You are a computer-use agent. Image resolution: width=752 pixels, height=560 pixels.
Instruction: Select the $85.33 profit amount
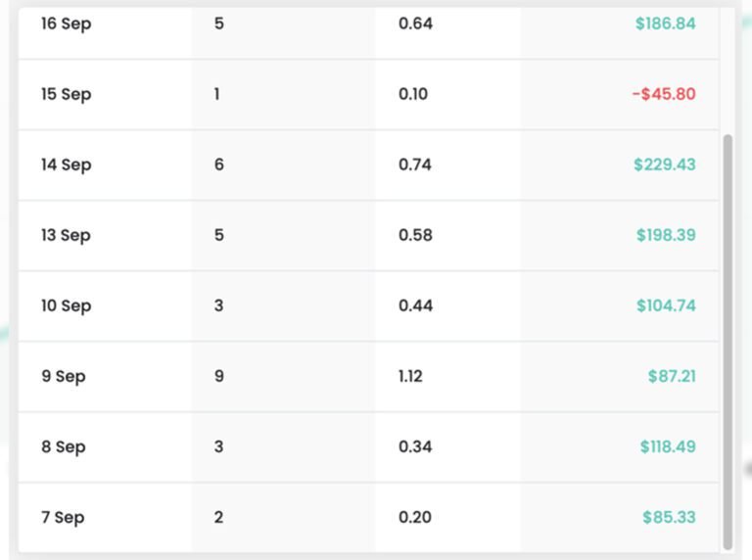coord(669,517)
